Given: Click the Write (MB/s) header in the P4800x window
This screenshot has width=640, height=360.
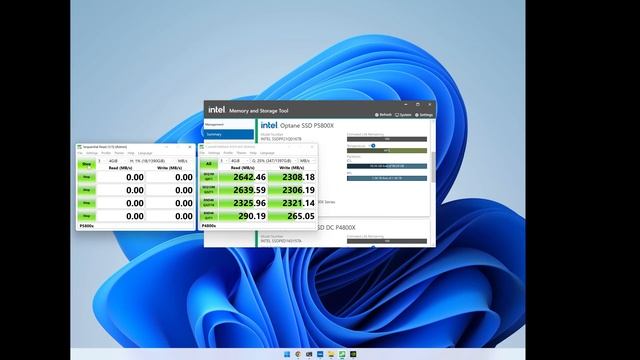Looking at the screenshot, I should pos(292,168).
